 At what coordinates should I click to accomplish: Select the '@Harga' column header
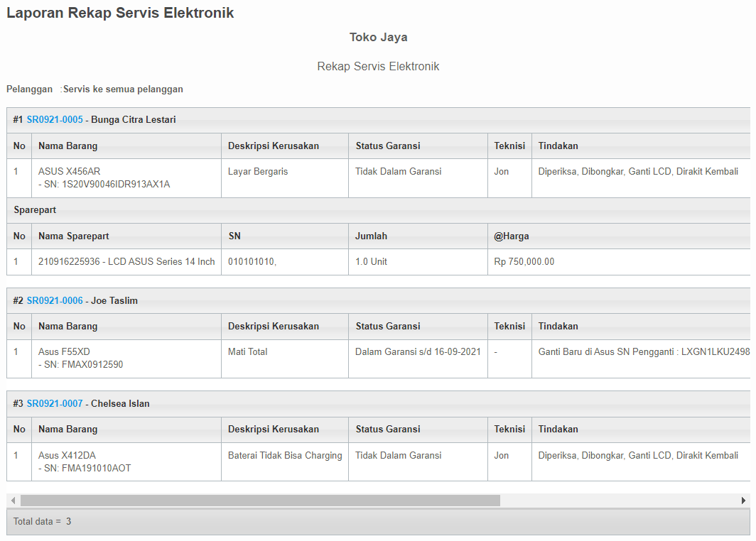coord(512,236)
